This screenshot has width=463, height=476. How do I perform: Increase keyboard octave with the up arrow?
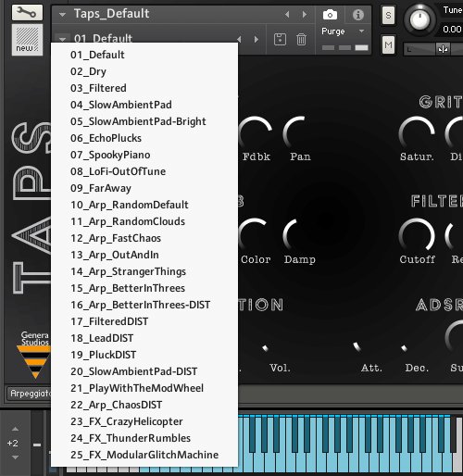15,429
